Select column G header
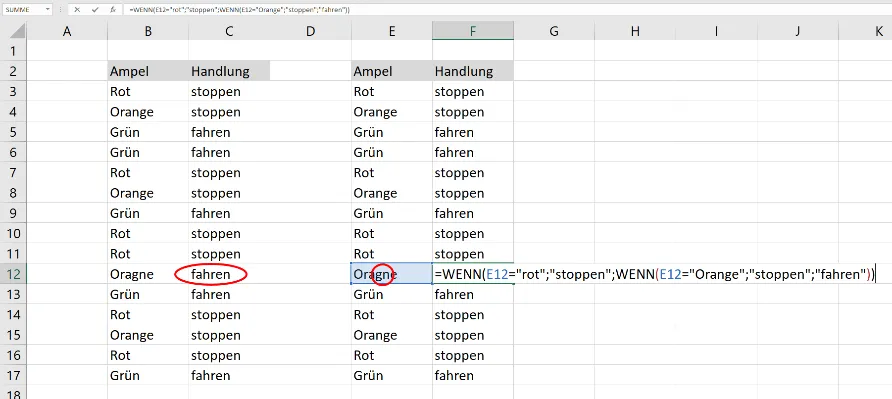Screen dimensions: 892x399 (x=554, y=32)
